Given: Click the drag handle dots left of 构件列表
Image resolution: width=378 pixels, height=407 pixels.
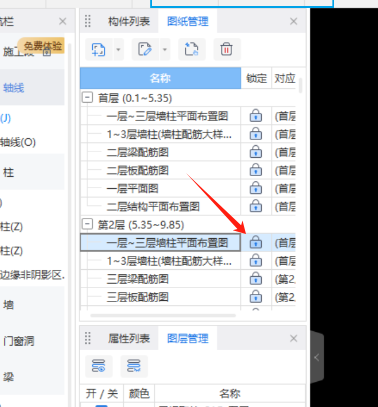Looking at the screenshot, I should coord(88,21).
